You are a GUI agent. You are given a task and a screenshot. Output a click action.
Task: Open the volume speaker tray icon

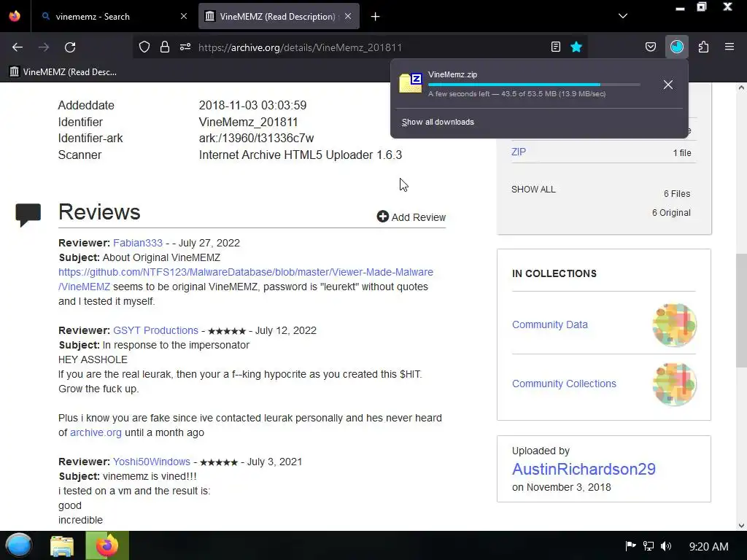[666, 545]
